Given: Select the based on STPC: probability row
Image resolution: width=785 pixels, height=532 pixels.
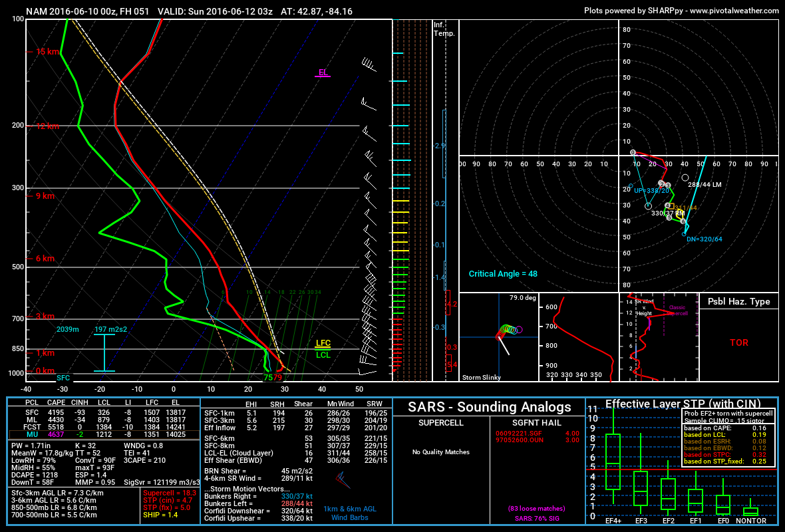Looking at the screenshot, I should pos(725,455).
